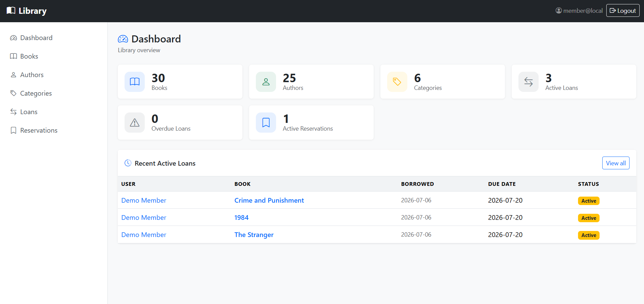Click the 1 Active Reservations stat count
644x304 pixels.
click(x=286, y=119)
